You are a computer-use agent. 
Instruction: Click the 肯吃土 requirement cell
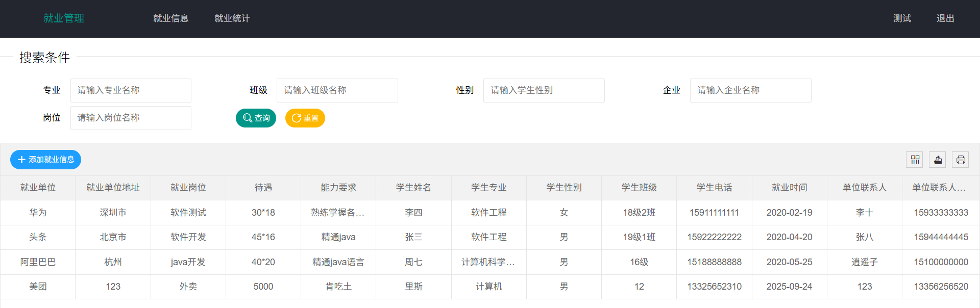(338, 287)
